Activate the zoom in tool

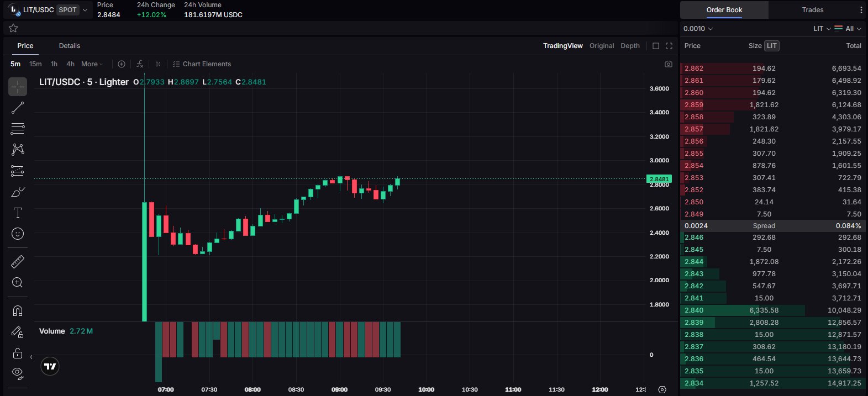coord(18,283)
